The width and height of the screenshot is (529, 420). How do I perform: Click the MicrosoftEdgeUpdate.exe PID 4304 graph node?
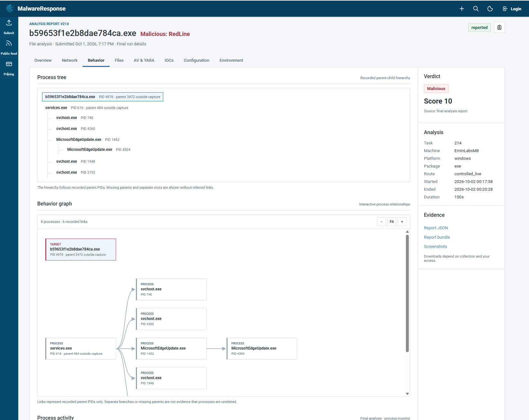coord(262,349)
